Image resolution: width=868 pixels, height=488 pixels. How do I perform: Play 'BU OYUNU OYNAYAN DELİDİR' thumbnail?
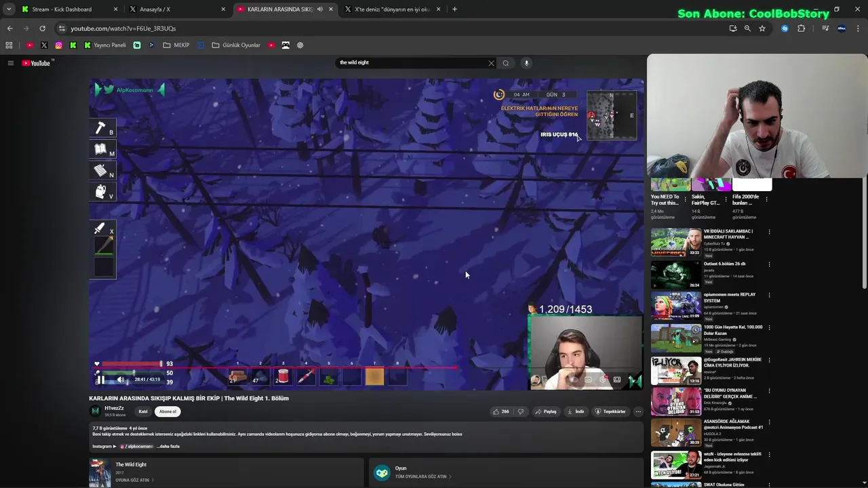coord(676,401)
